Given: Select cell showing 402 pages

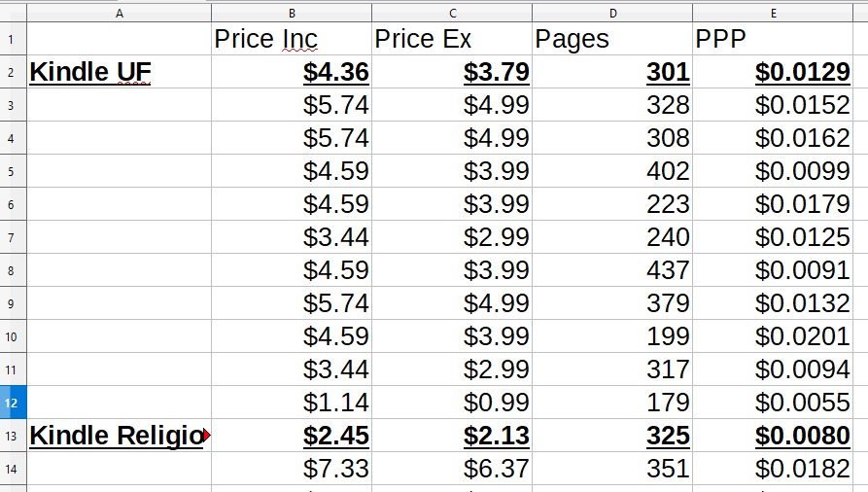Looking at the screenshot, I should point(612,171).
